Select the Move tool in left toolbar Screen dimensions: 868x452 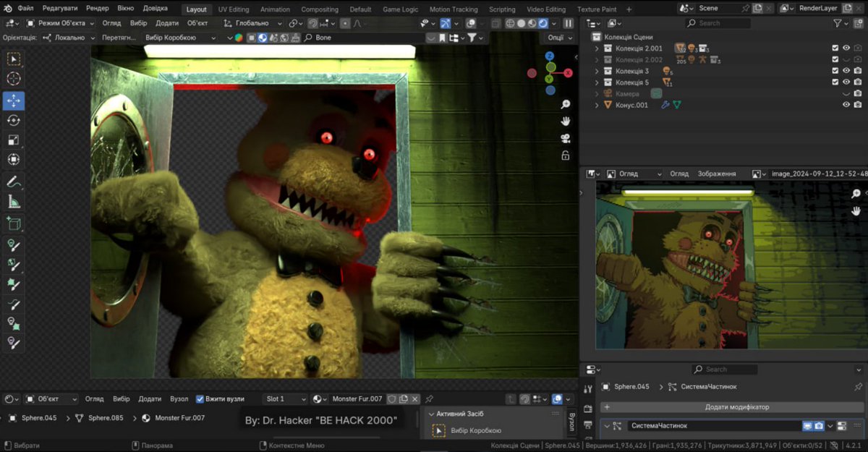(14, 101)
